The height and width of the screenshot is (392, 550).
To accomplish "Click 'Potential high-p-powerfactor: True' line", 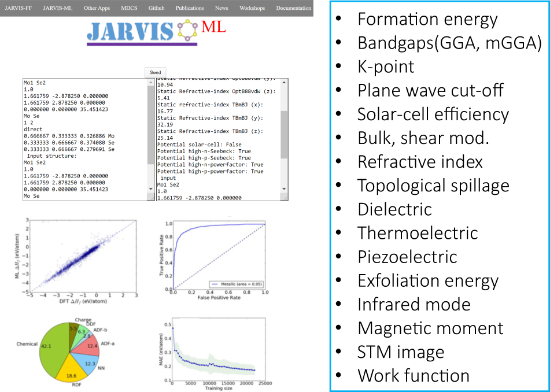I will [x=210, y=171].
